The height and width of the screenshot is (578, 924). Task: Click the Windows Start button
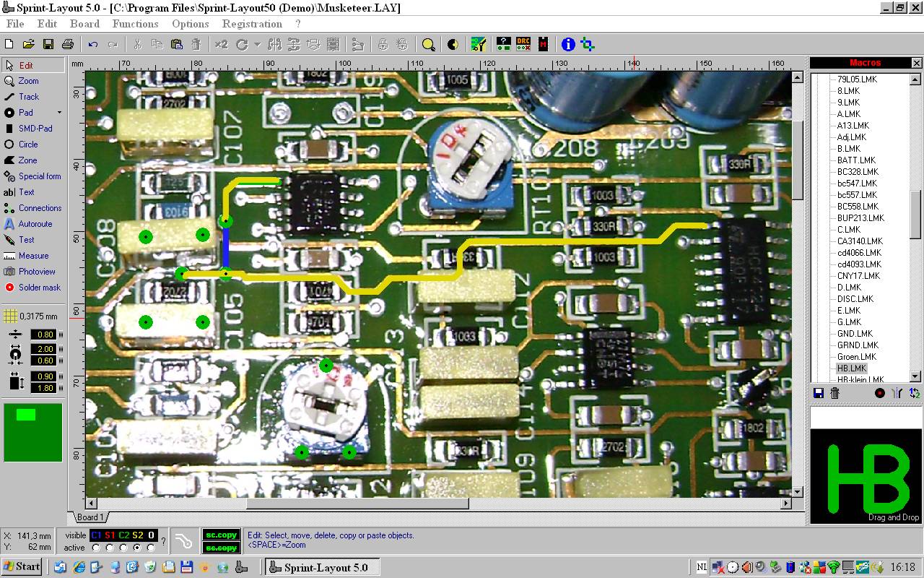point(22,567)
